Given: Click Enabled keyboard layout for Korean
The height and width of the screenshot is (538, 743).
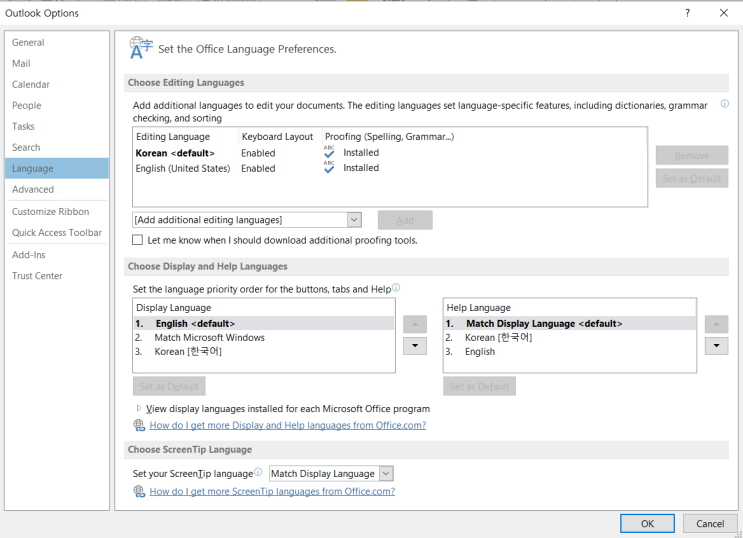Looking at the screenshot, I should [x=258, y=153].
